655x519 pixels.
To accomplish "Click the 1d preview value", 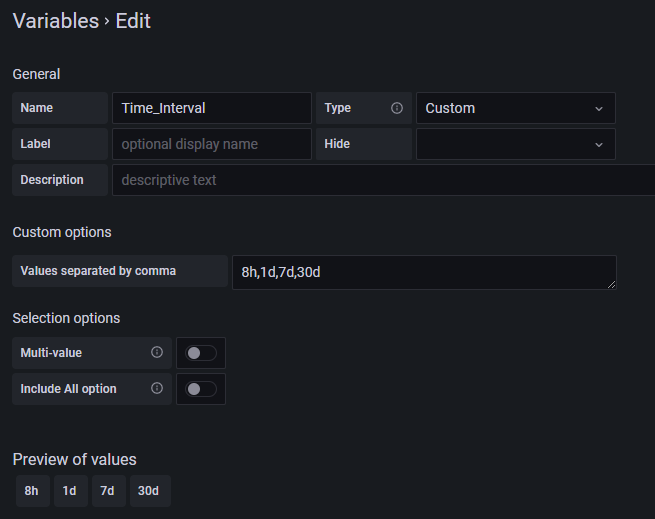I will tap(71, 491).
